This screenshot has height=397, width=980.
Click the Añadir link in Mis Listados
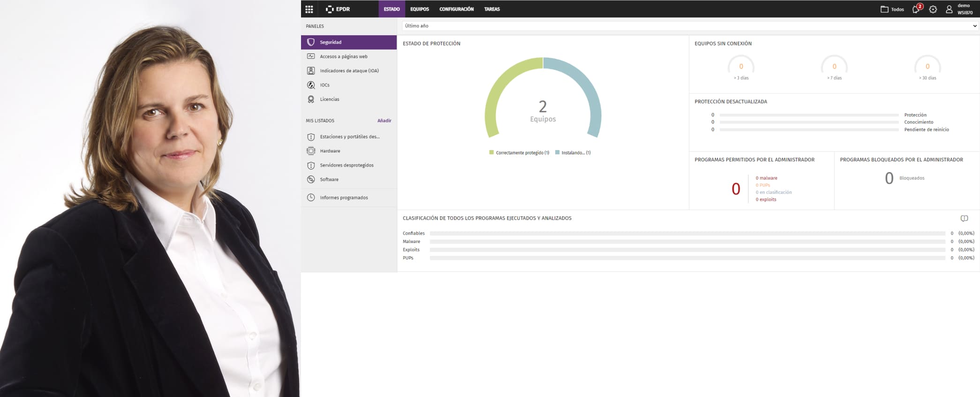384,121
